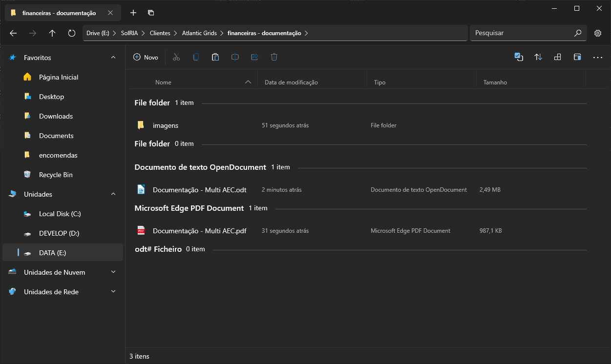Image resolution: width=611 pixels, height=364 pixels.
Task: Click the Share icon in toolbar
Action: click(254, 57)
